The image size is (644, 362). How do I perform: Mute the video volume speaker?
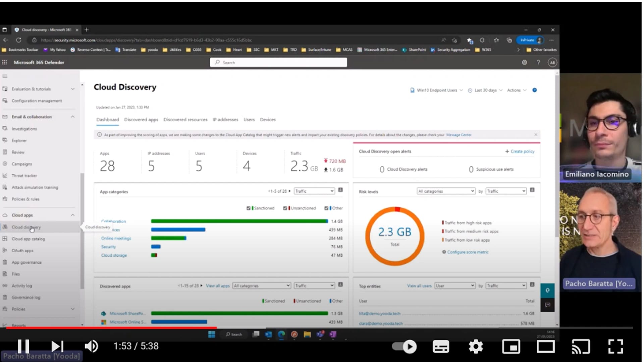coord(91,346)
